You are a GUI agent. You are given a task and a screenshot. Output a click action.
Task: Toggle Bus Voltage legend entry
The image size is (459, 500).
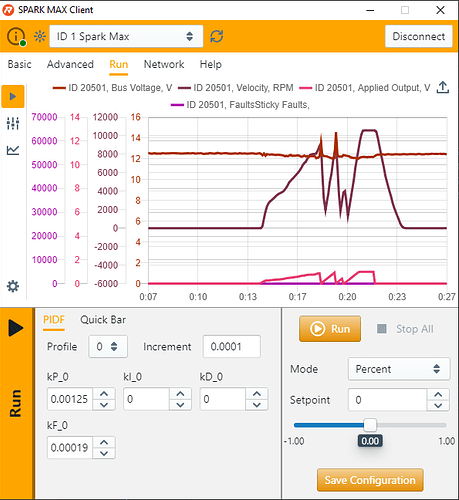click(x=112, y=88)
